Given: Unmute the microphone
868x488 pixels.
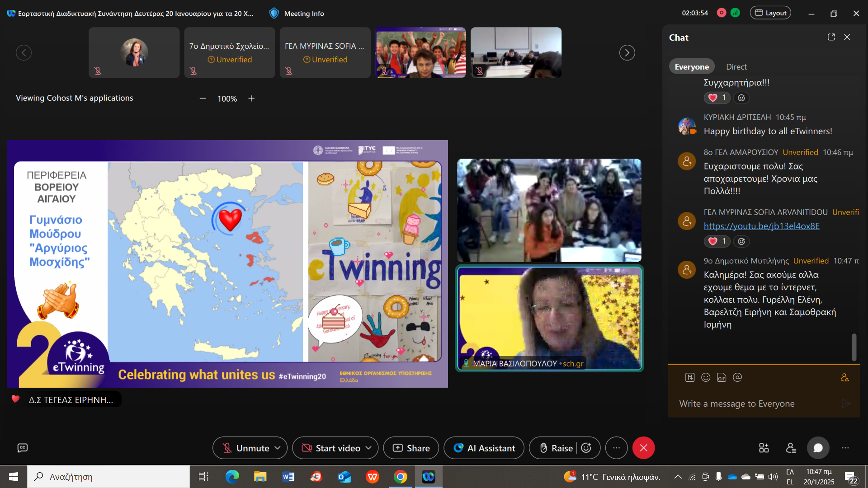Looking at the screenshot, I should click(x=246, y=448).
